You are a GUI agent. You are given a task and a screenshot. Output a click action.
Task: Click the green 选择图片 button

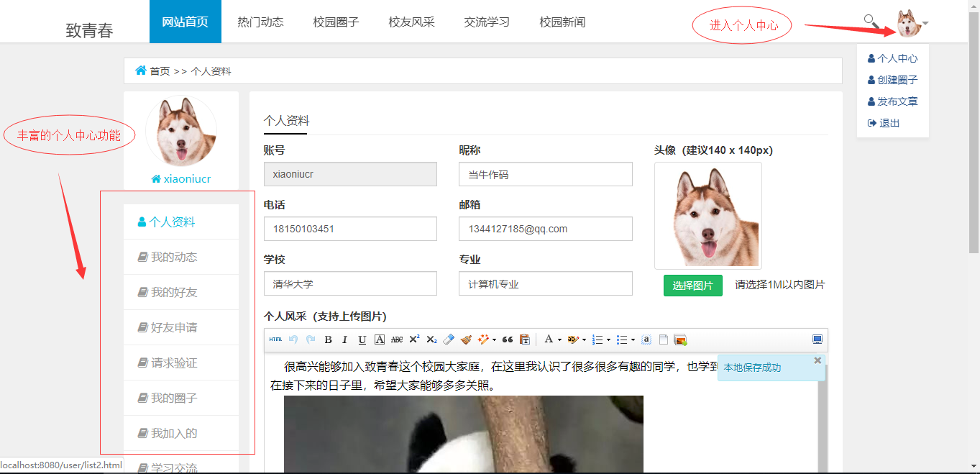(x=693, y=285)
